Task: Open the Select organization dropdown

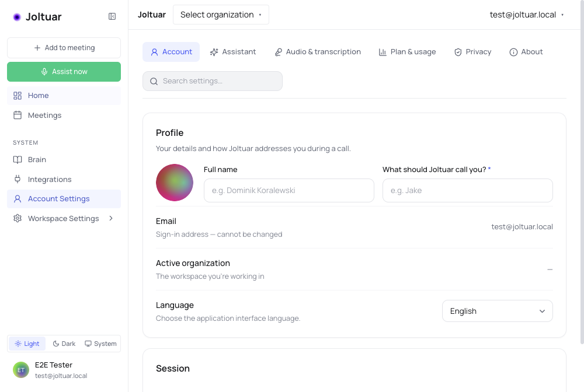Action: [x=221, y=15]
